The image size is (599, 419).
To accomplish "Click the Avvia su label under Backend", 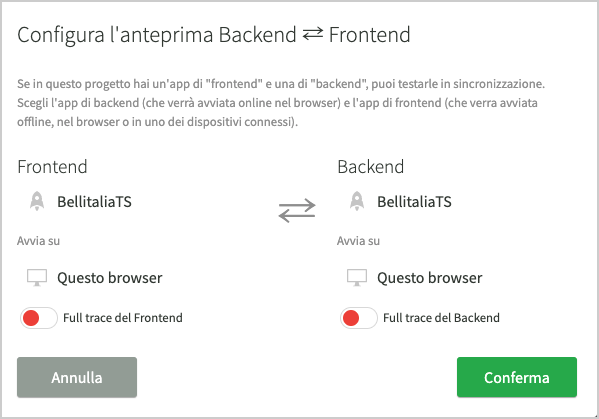I will pyautogui.click(x=358, y=241).
